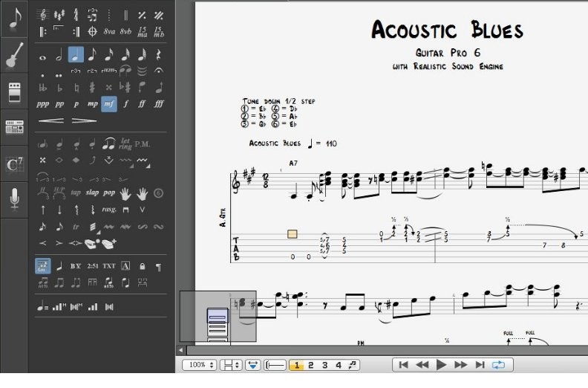Open the Chord C7 panel tab
The image size is (588, 388).
(14, 164)
